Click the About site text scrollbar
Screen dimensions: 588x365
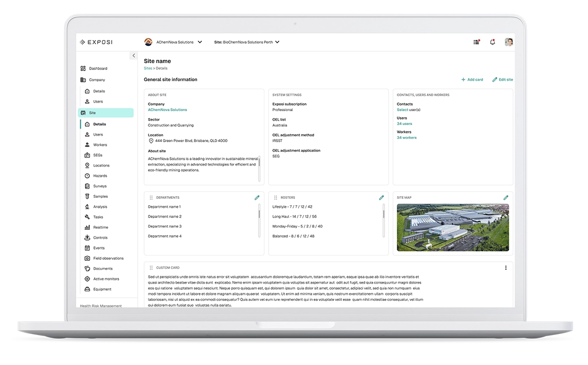click(259, 169)
